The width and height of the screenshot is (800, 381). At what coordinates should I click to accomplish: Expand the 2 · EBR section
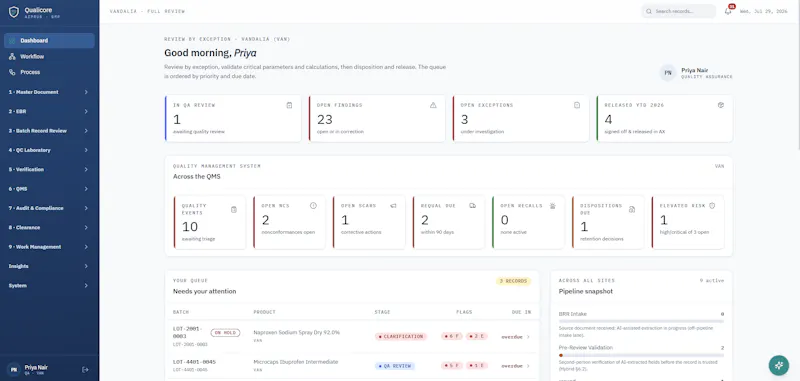[49, 112]
